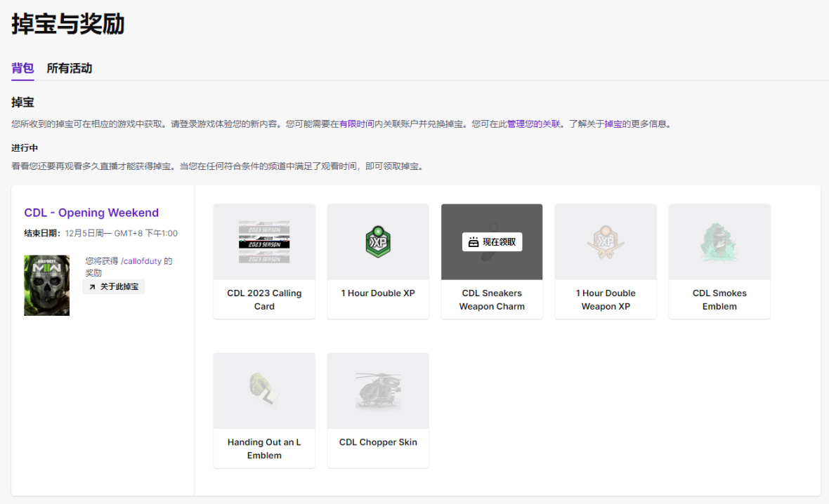The width and height of the screenshot is (829, 504).
Task: Open the CDL - Opening Weekend campaign link
Action: click(91, 213)
